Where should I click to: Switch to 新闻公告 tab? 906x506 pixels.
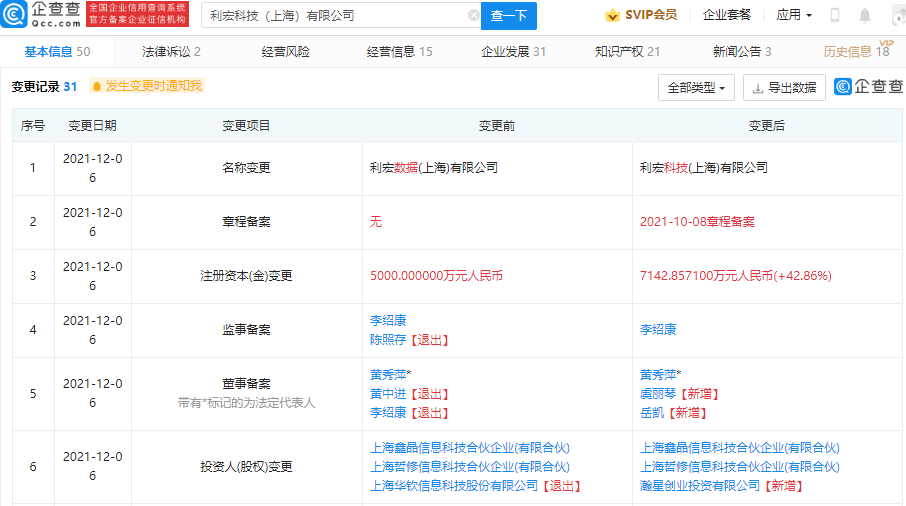(x=742, y=52)
